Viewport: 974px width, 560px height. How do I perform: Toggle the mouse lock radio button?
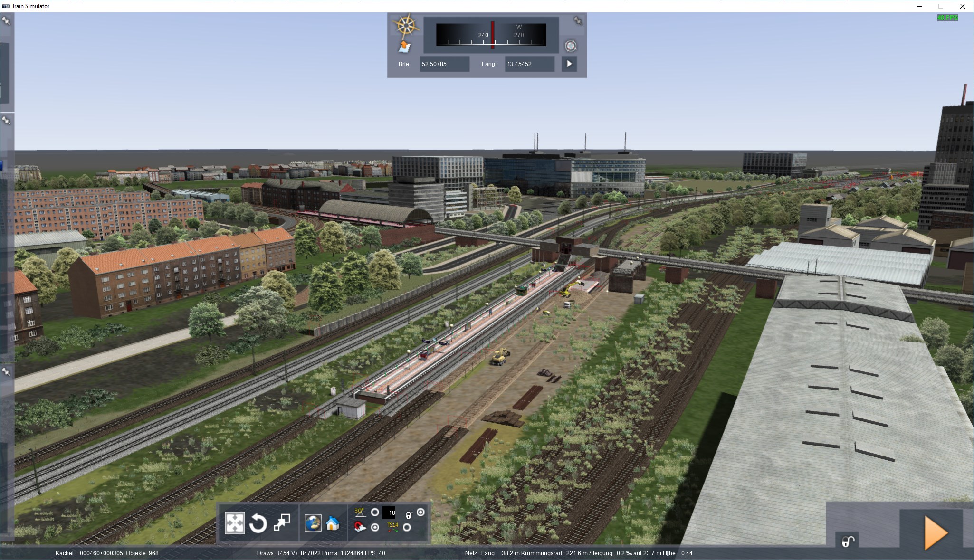(x=420, y=512)
